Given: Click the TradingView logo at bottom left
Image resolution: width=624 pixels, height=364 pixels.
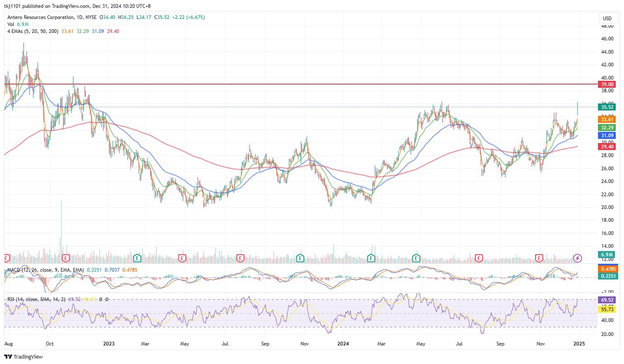Looking at the screenshot, I should click(24, 357).
